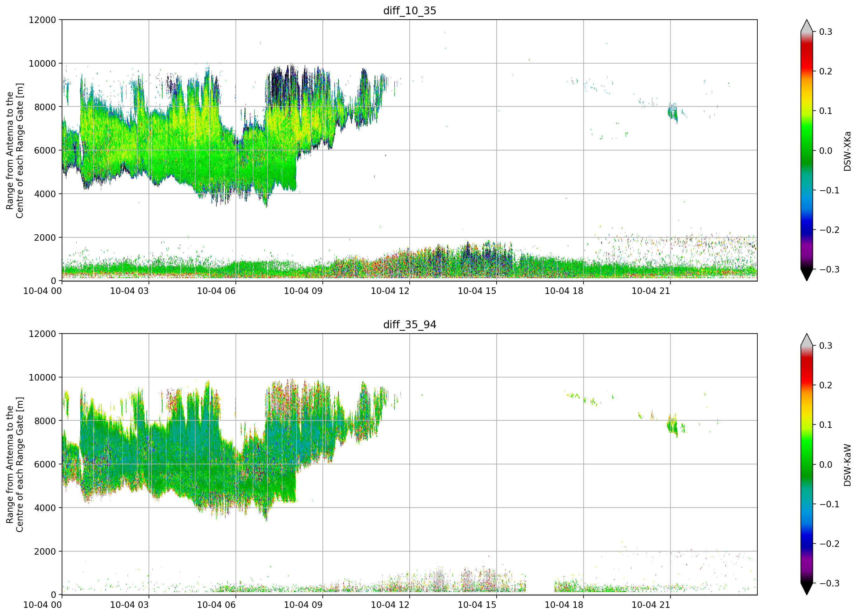858x616 pixels.
Task: Click the 2000 y-tick label of diff_35_94
Action: pyautogui.click(x=45, y=551)
